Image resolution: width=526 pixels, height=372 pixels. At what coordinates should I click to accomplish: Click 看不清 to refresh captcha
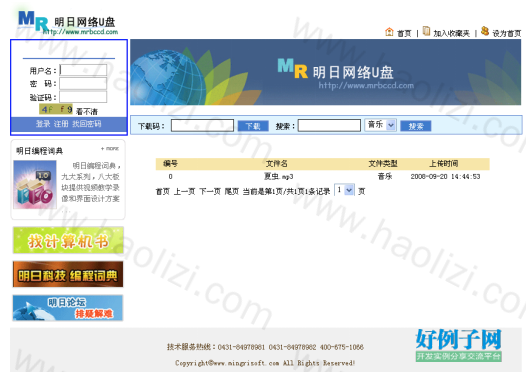pyautogui.click(x=87, y=111)
